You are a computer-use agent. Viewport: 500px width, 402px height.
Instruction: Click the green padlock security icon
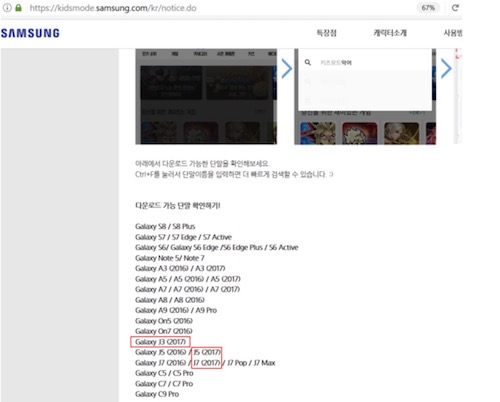pos(18,8)
